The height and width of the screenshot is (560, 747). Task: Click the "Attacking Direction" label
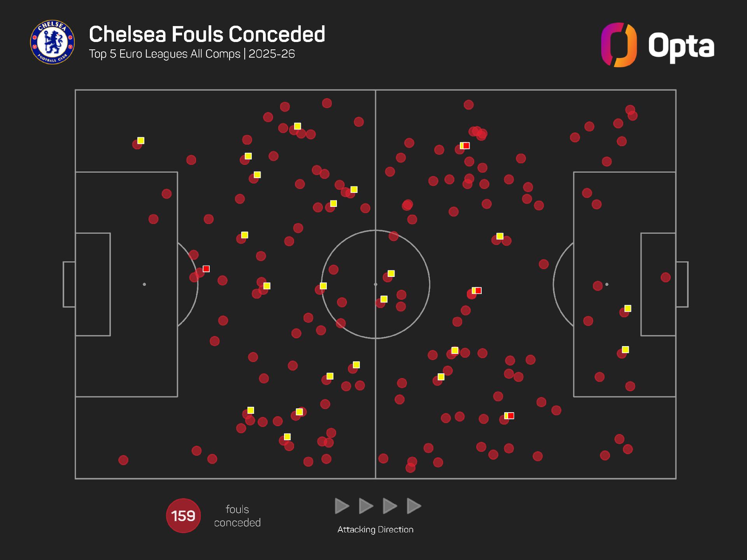pyautogui.click(x=375, y=529)
